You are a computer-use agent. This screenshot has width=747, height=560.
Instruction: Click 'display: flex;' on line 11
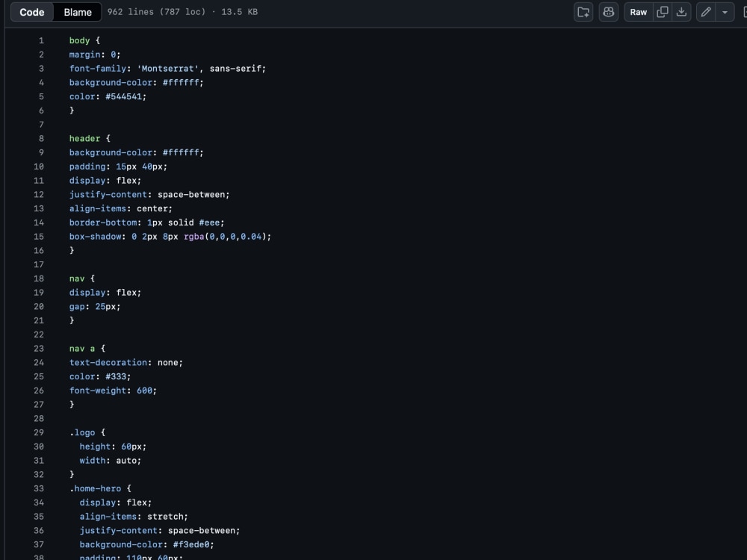point(105,181)
